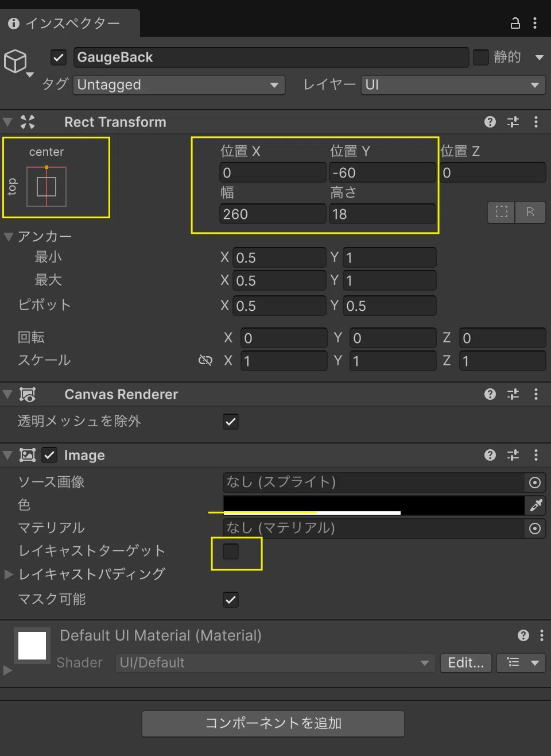551x756 pixels.
Task: Click the GameObject cube icon
Action: (x=15, y=60)
